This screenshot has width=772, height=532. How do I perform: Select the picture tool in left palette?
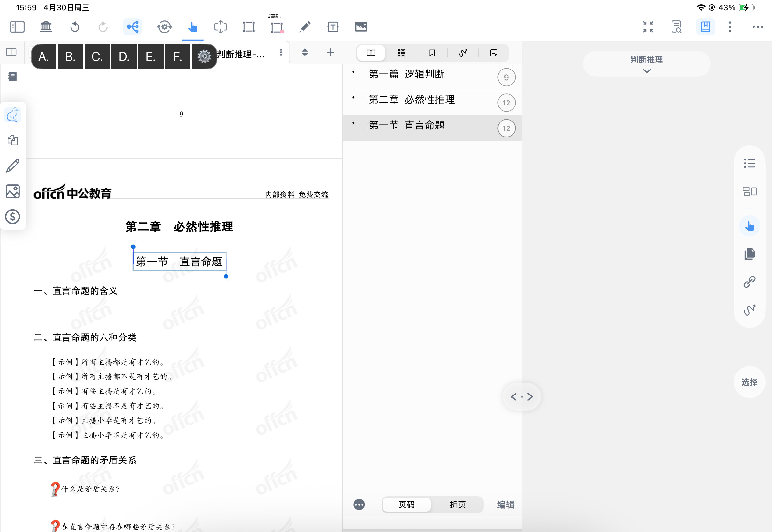(x=13, y=191)
